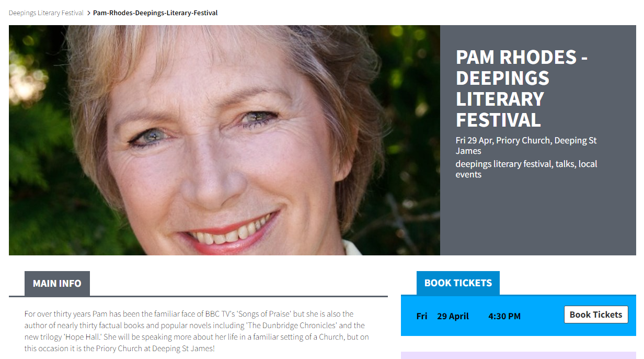The width and height of the screenshot is (644, 359).
Task: Switch to the Main Info tab
Action: (x=57, y=284)
